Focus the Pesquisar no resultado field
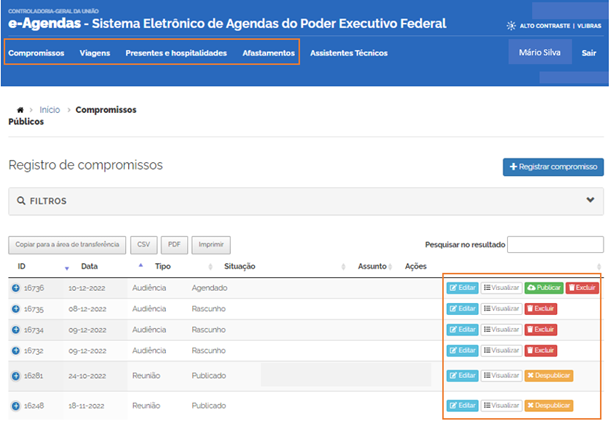Screen dimensions: 614x427 pyautogui.click(x=555, y=244)
